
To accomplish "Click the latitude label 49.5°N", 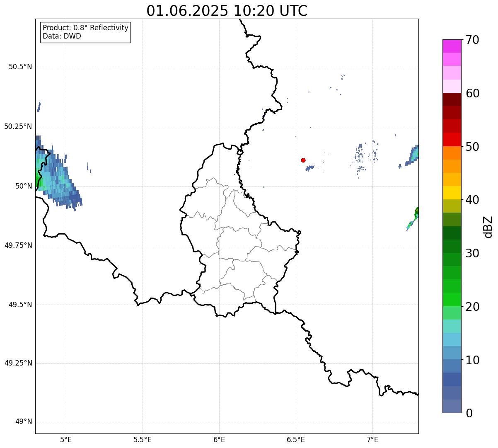I will 20,305.
